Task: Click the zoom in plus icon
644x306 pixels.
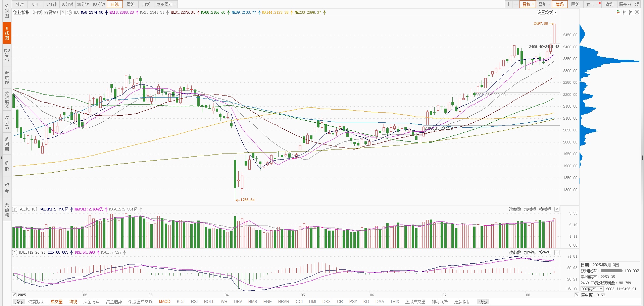Action: 508,4
